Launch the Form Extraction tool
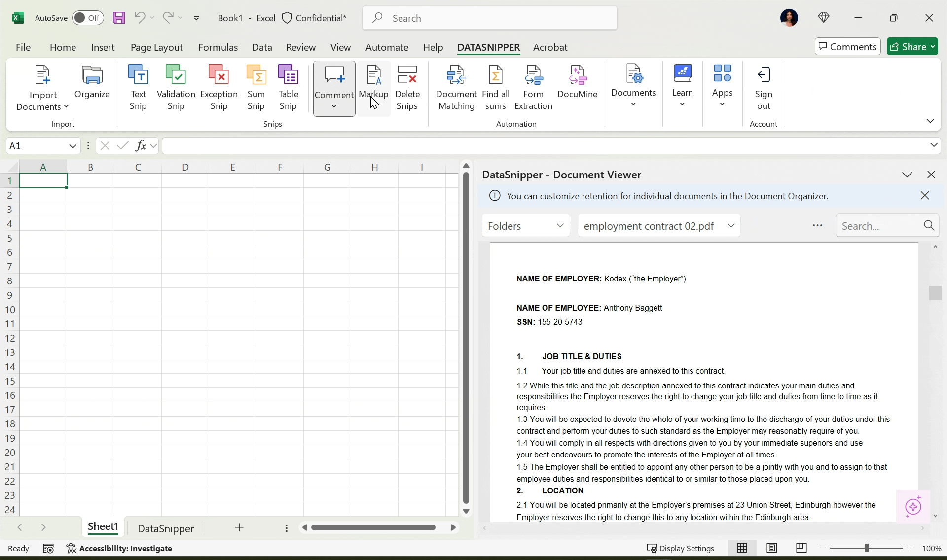947x560 pixels. [x=533, y=88]
